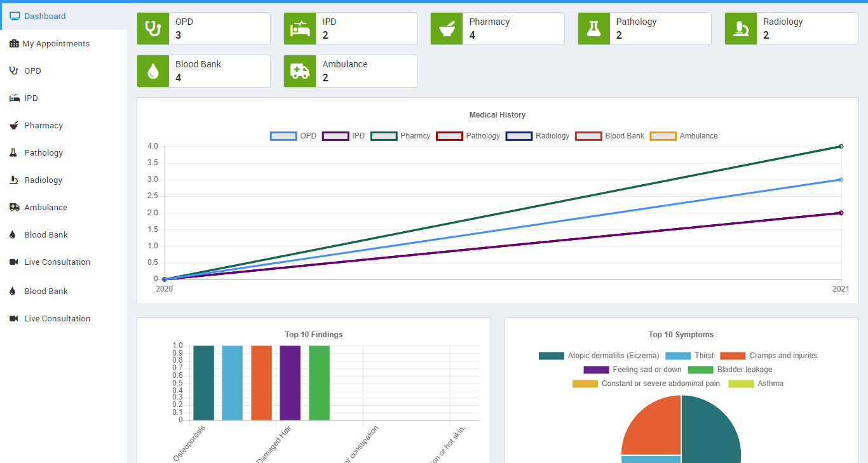This screenshot has height=463, width=868.
Task: Click the Ambulance icon tile
Action: tap(300, 71)
